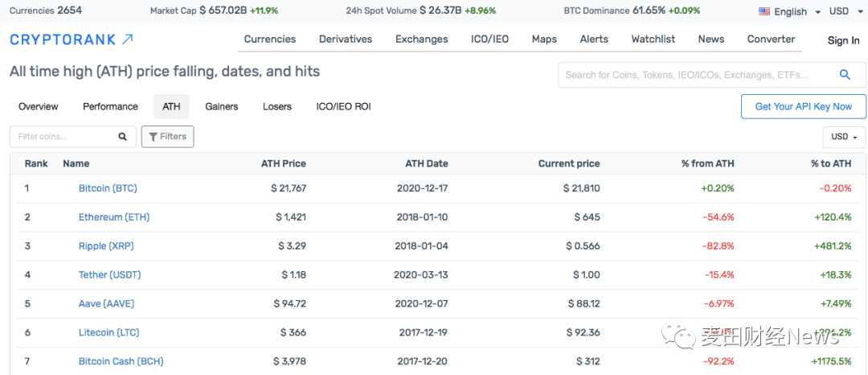Click Ethereum's ATH date 2018-01-10
This screenshot has width=868, height=375.
423,217
